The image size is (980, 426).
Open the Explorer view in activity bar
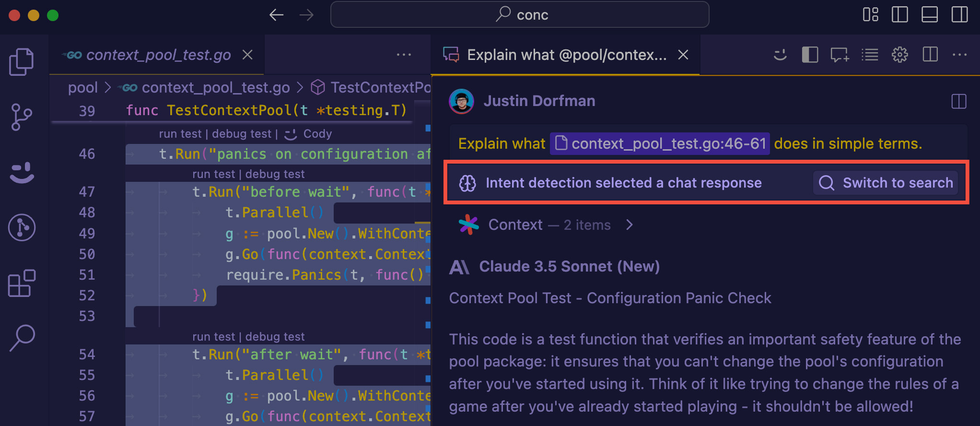click(x=22, y=61)
